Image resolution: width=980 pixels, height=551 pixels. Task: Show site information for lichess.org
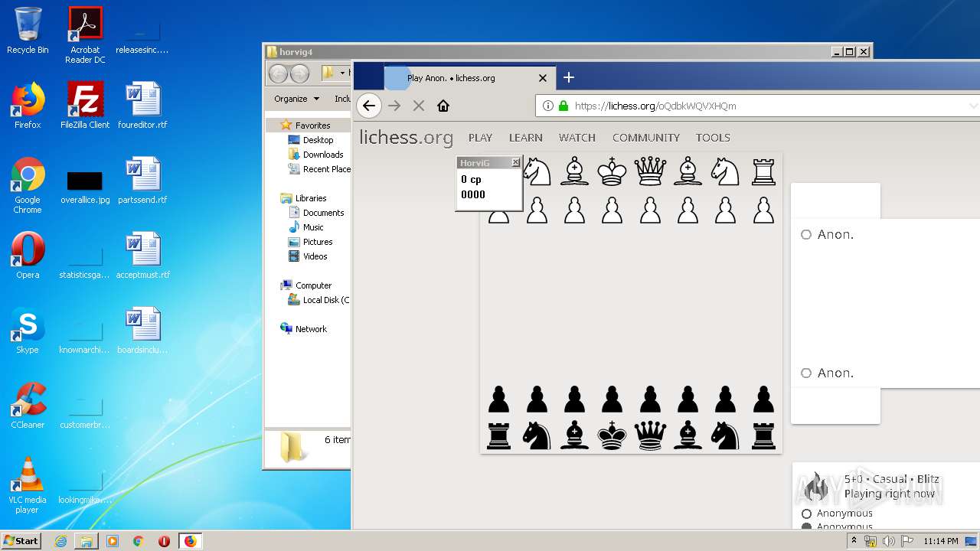click(x=547, y=106)
